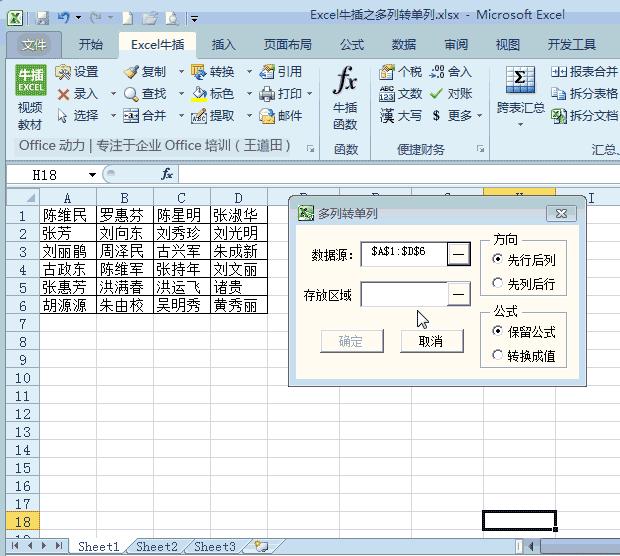The height and width of the screenshot is (556, 620).
Task: Expand the 标色 dropdown arrow
Action: tap(249, 94)
